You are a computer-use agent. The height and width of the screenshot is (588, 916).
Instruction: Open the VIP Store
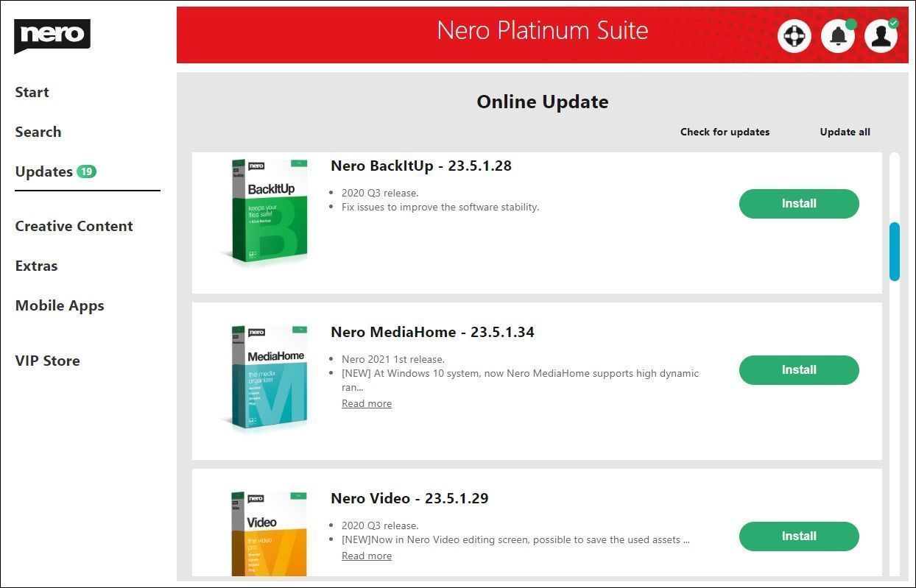[47, 361]
